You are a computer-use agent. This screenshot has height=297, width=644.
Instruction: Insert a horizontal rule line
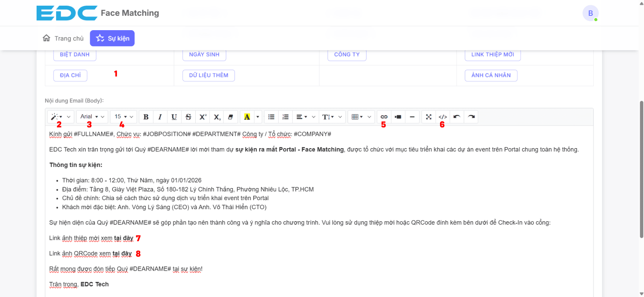[x=412, y=117]
